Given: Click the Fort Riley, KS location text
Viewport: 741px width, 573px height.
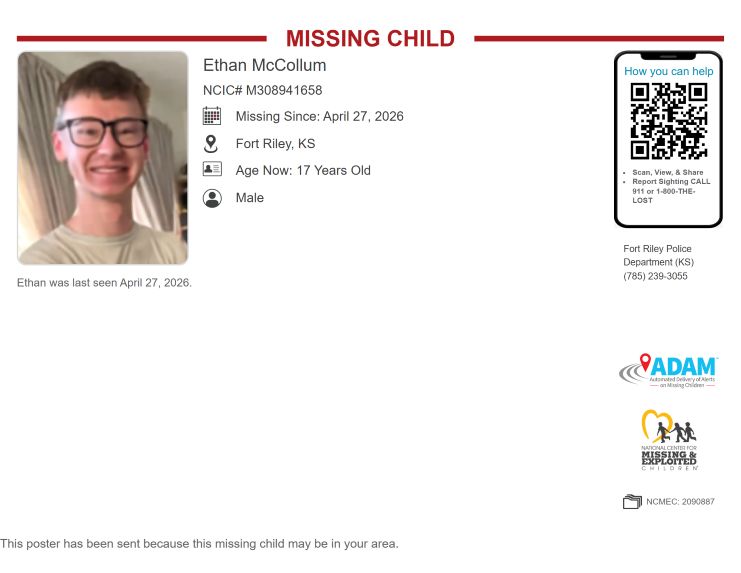Looking at the screenshot, I should coord(276,144).
